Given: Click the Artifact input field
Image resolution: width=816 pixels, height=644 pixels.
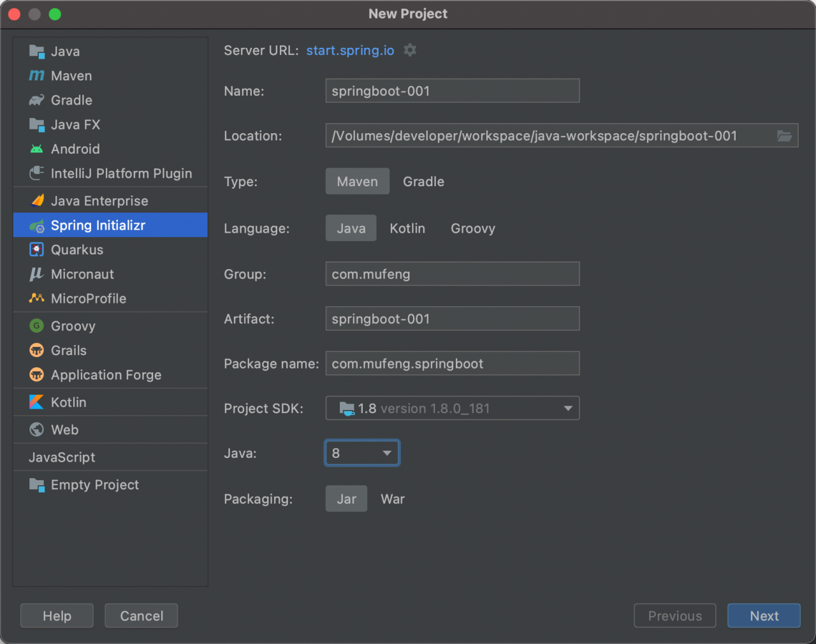Looking at the screenshot, I should pos(453,319).
